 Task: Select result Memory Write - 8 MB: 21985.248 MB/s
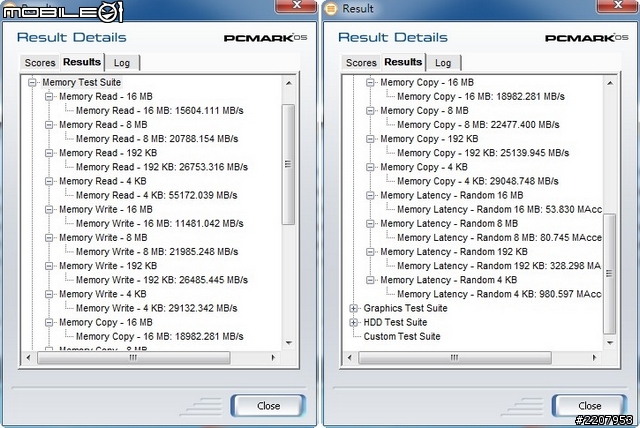pyautogui.click(x=157, y=252)
